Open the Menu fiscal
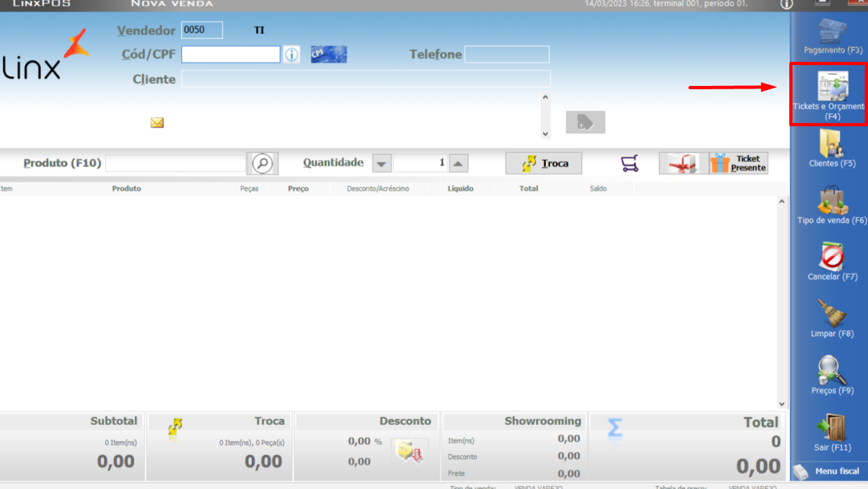The image size is (868, 489). click(828, 471)
